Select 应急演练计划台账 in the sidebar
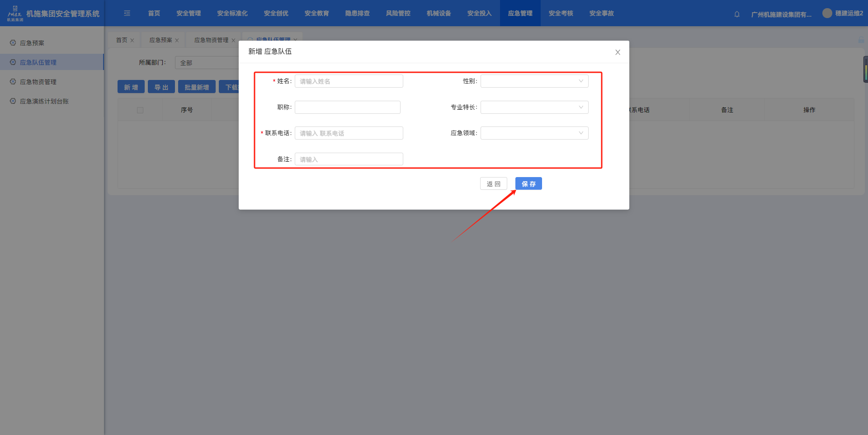The width and height of the screenshot is (868, 435). pos(44,101)
